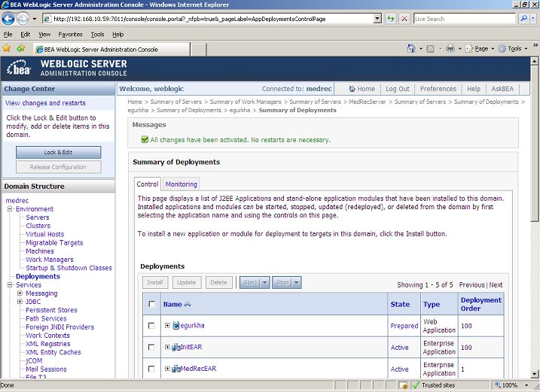
Task: Click the IE Home toolbar icon
Action: click(411, 48)
